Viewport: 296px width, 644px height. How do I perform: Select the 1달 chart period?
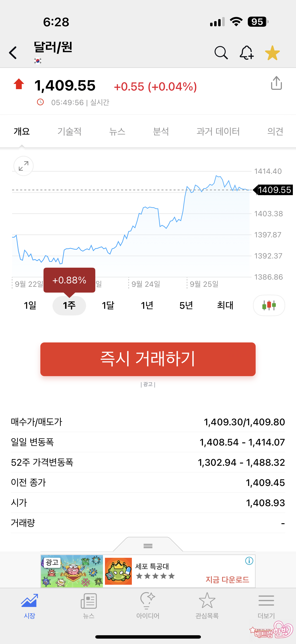click(108, 305)
